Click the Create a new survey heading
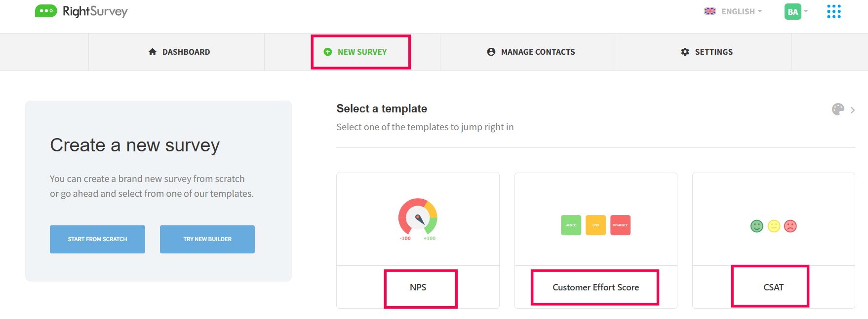This screenshot has width=868, height=319. pos(135,145)
